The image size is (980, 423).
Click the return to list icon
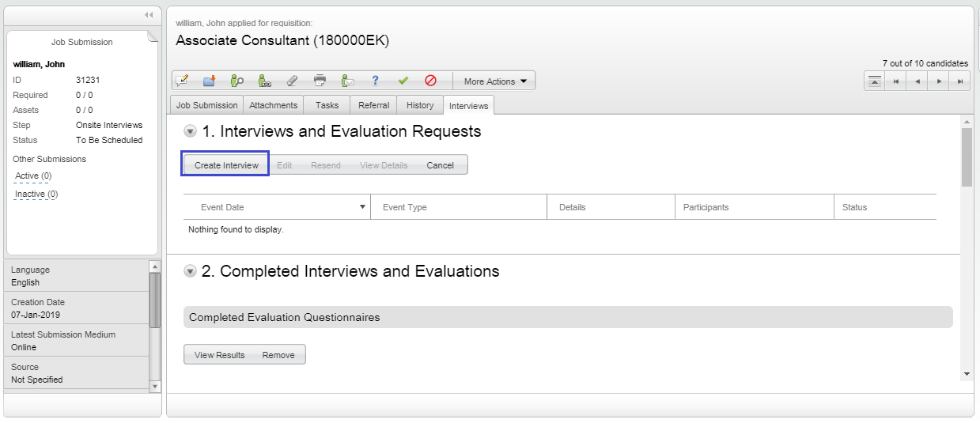click(874, 81)
